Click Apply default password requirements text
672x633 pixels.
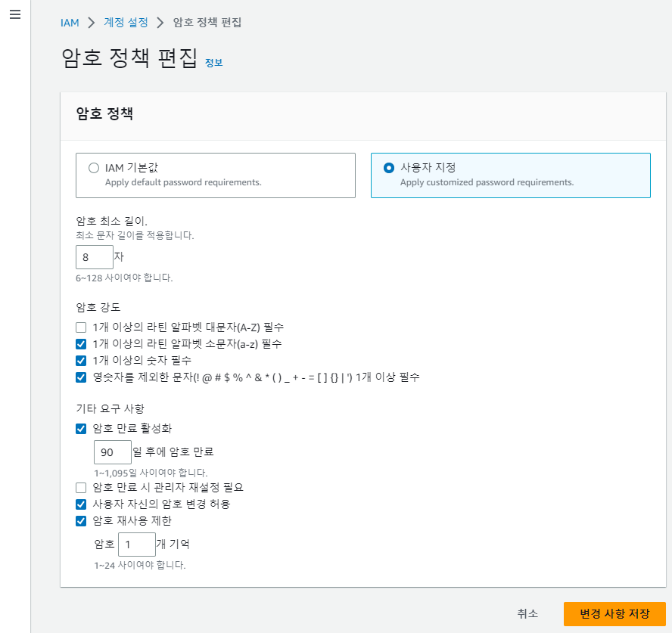tap(183, 182)
